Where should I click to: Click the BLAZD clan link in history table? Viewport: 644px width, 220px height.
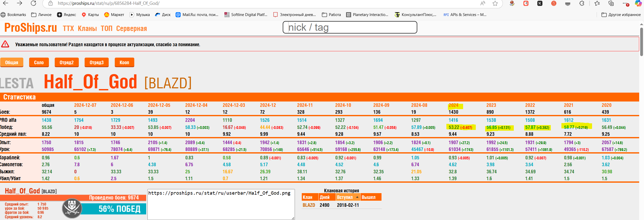coord(309,205)
